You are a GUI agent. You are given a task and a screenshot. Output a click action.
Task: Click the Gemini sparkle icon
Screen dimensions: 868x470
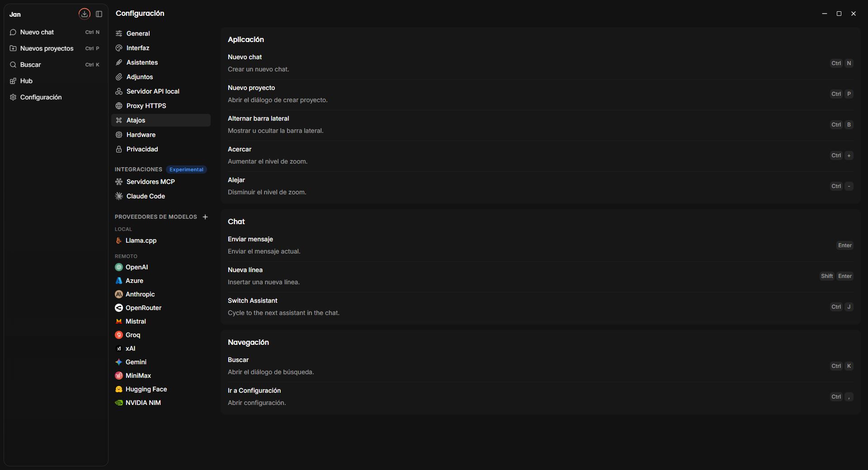119,362
